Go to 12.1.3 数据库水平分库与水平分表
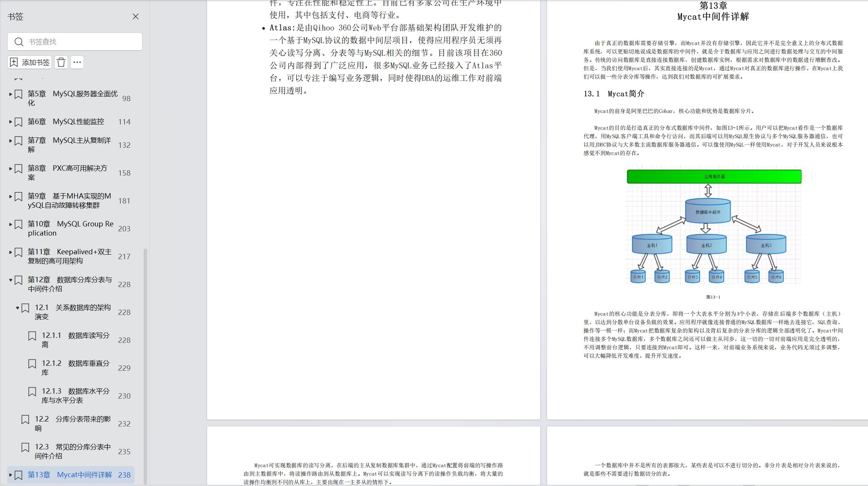This screenshot has height=486, width=868. tap(75, 396)
